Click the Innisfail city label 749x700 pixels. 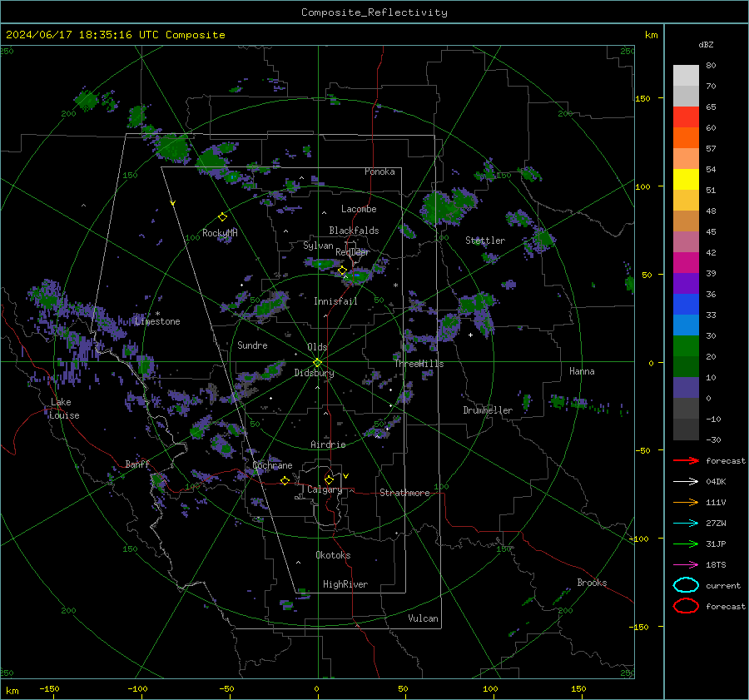(x=335, y=301)
